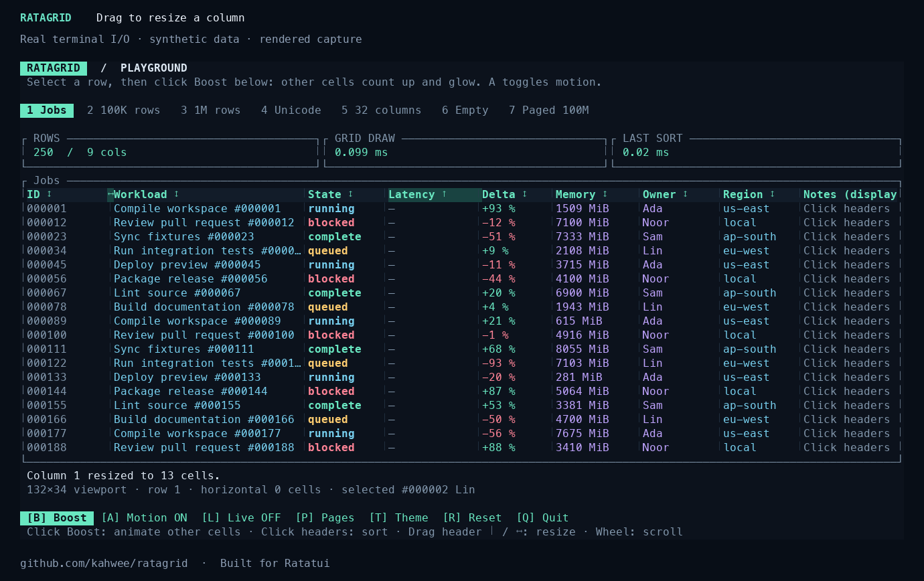Open the 7 Paged 100M tab
The width and height of the screenshot is (924, 581).
click(x=549, y=110)
